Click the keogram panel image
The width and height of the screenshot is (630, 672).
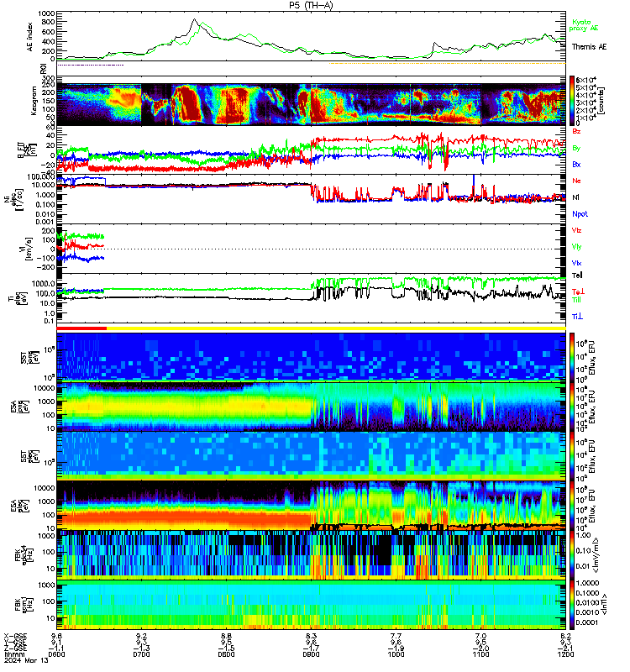pyautogui.click(x=311, y=104)
